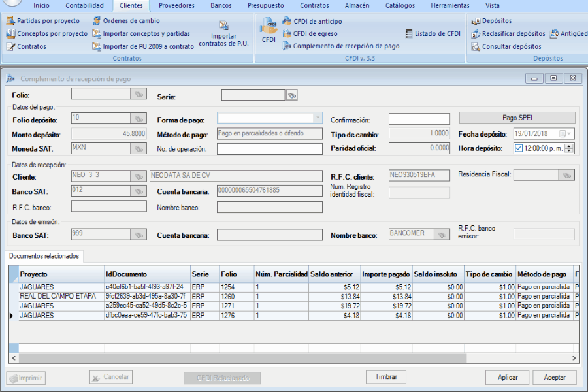Click the Aplicar button
The image size is (588, 392).
[508, 378]
